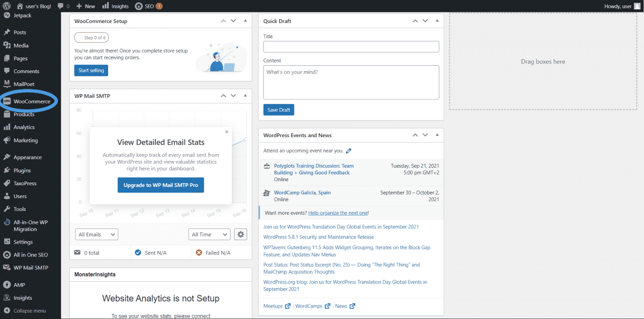644x319 pixels.
Task: Click the TaxoPress tag icon
Action: pos(6,183)
